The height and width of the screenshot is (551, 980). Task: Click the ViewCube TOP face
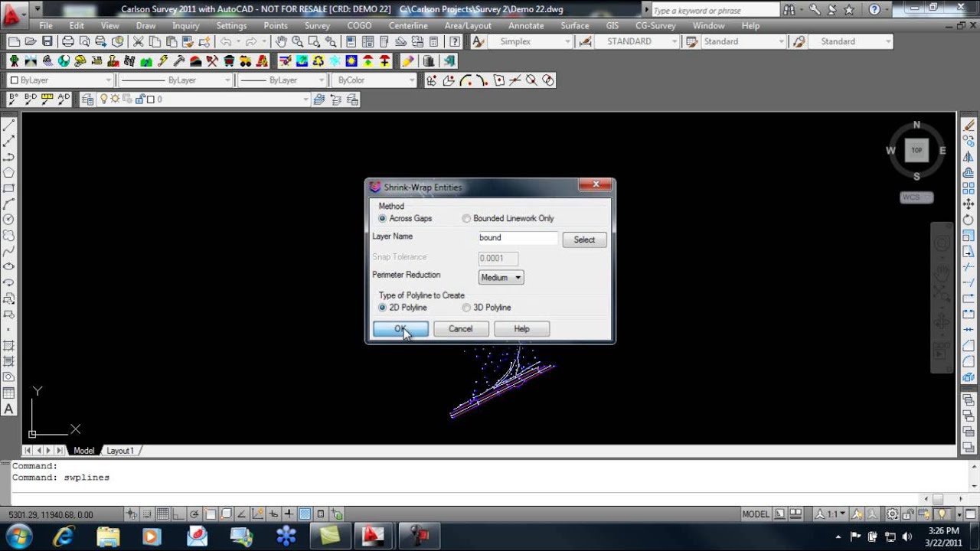[916, 151]
